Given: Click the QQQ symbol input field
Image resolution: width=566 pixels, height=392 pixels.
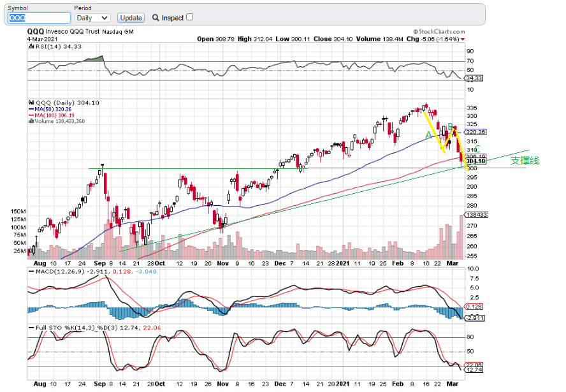Looking at the screenshot, I should (39, 18).
